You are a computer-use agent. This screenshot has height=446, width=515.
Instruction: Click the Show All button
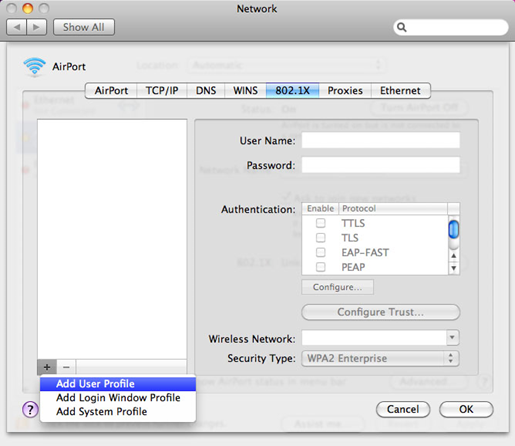84,27
